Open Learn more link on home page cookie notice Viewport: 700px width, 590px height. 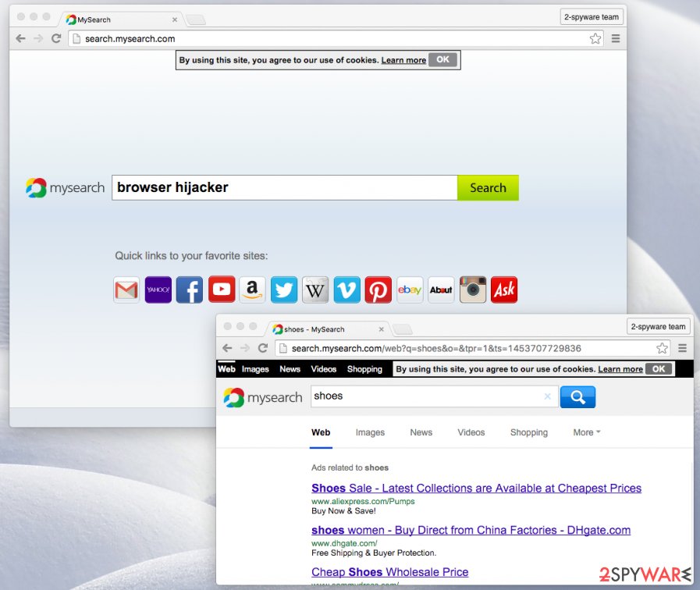click(403, 60)
